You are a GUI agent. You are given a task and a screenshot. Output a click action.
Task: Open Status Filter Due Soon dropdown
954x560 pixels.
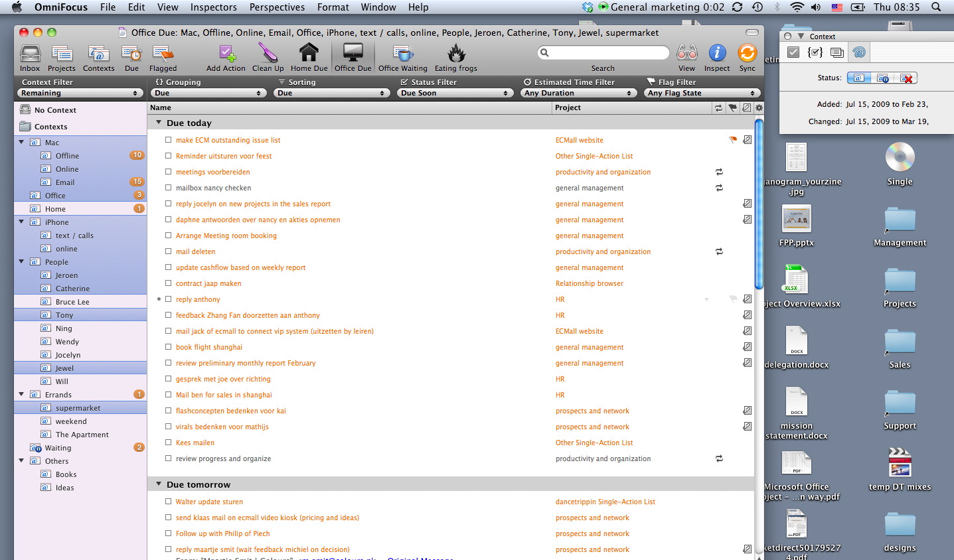click(456, 93)
